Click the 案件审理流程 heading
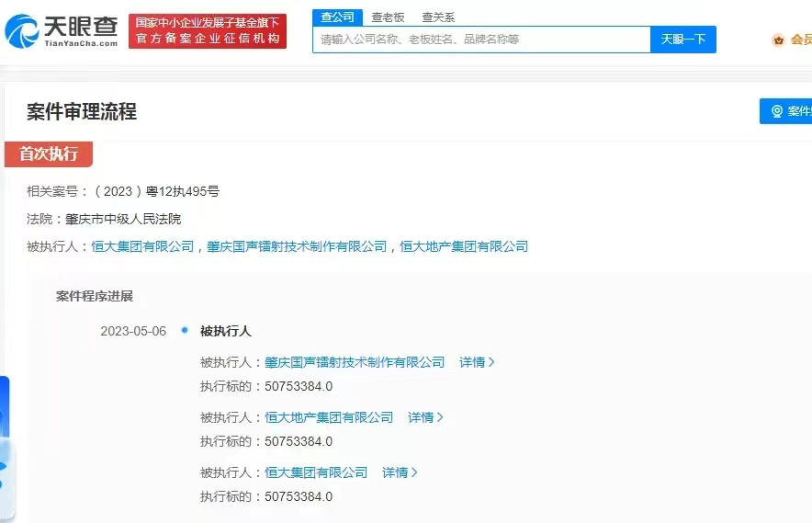Image resolution: width=812 pixels, height=523 pixels. [82, 111]
